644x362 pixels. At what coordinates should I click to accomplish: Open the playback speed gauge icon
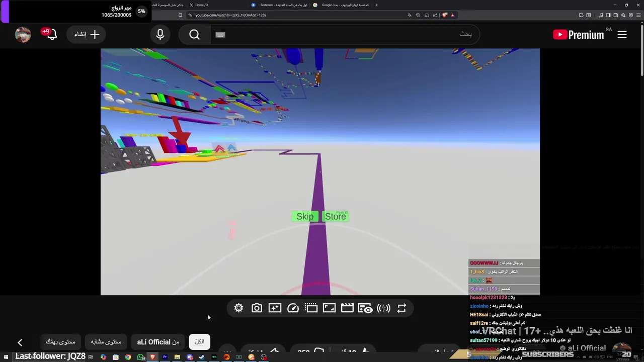pyautogui.click(x=293, y=308)
